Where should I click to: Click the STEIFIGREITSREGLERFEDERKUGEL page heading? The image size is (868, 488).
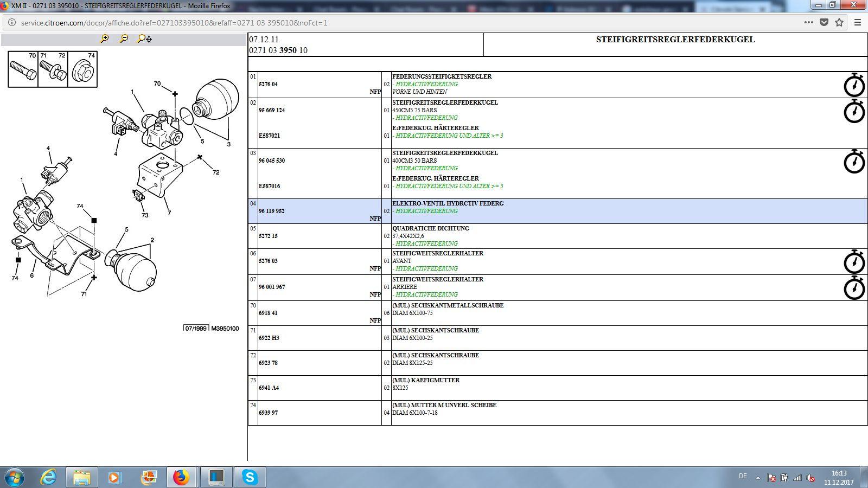(675, 40)
